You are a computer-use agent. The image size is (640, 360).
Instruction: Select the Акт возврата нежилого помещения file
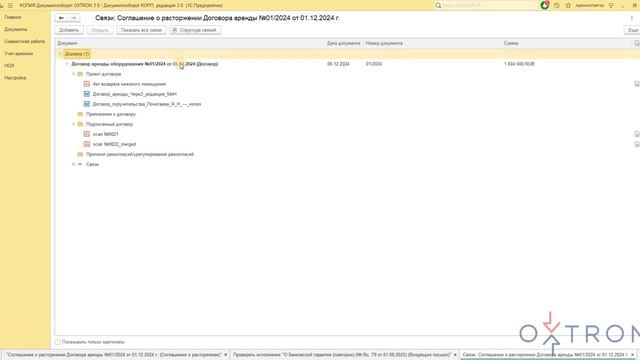(x=129, y=84)
